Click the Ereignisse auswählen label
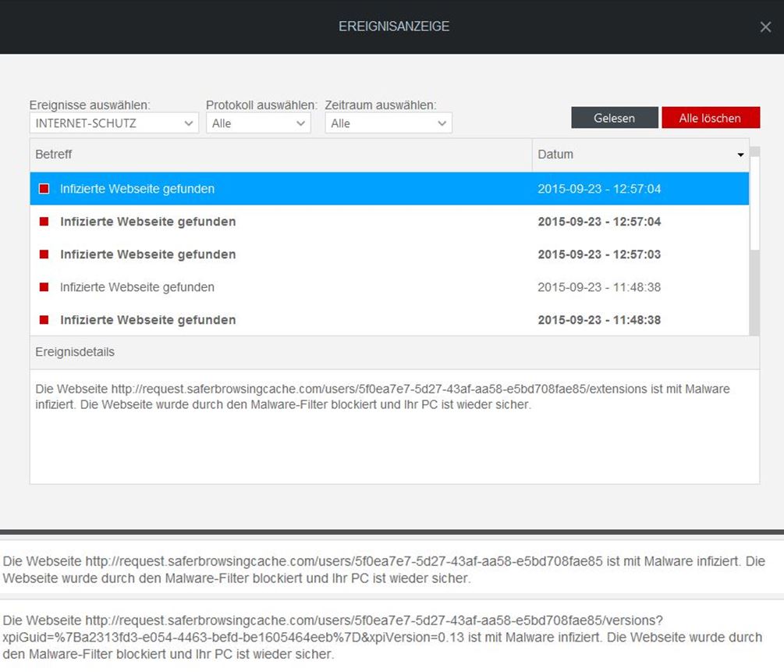The image size is (784, 672). point(90,105)
